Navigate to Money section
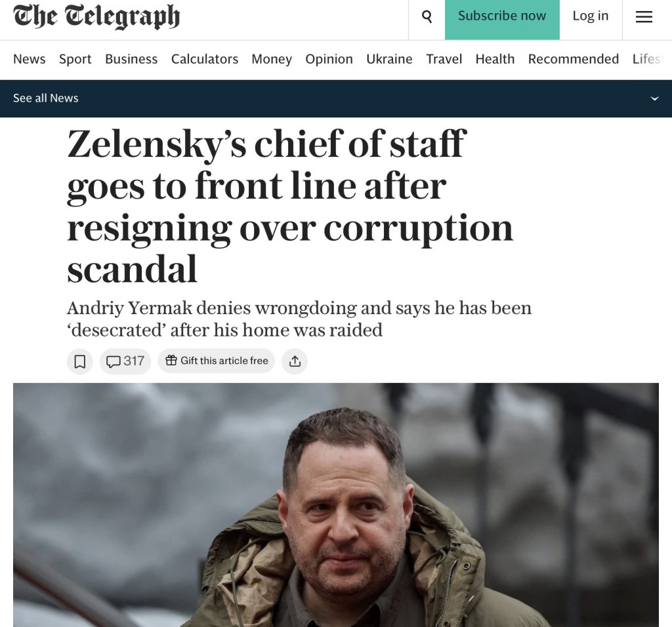 [x=272, y=59]
